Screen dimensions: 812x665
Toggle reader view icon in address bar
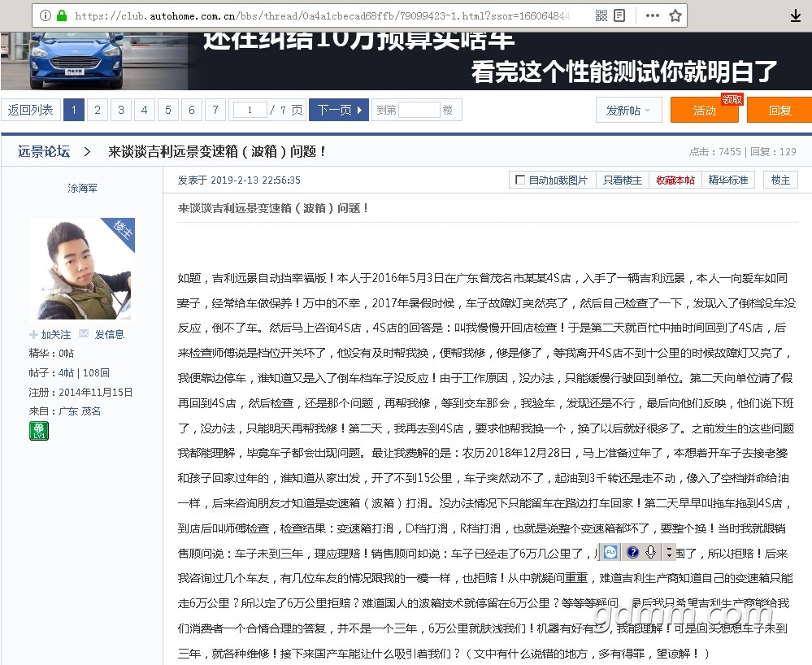coord(619,15)
